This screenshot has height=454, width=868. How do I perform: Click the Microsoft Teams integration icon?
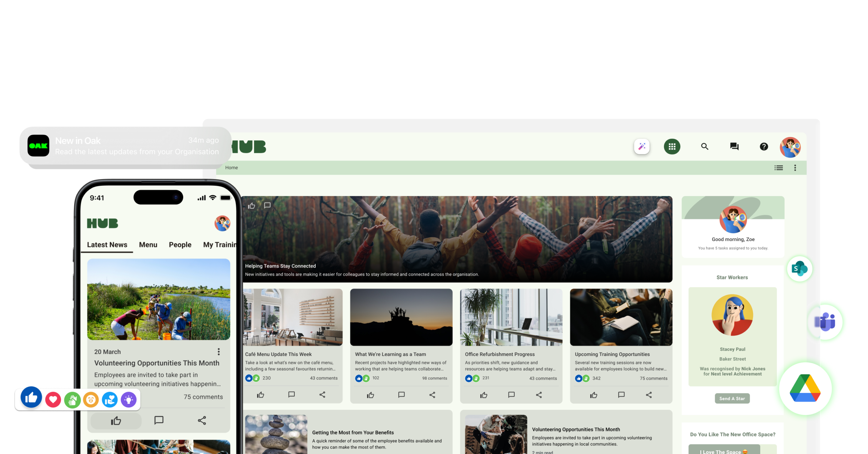[x=825, y=321]
